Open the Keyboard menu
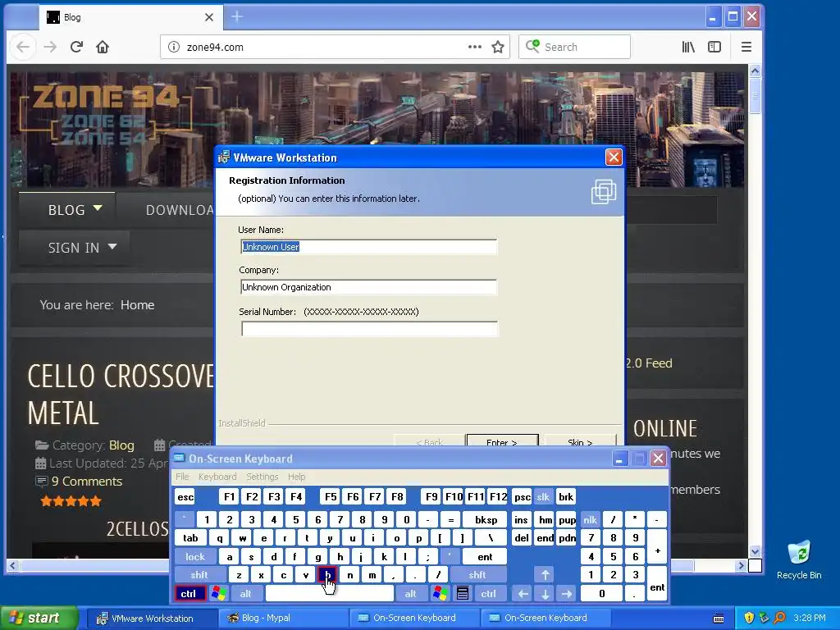Image resolution: width=840 pixels, height=630 pixels. 217,477
